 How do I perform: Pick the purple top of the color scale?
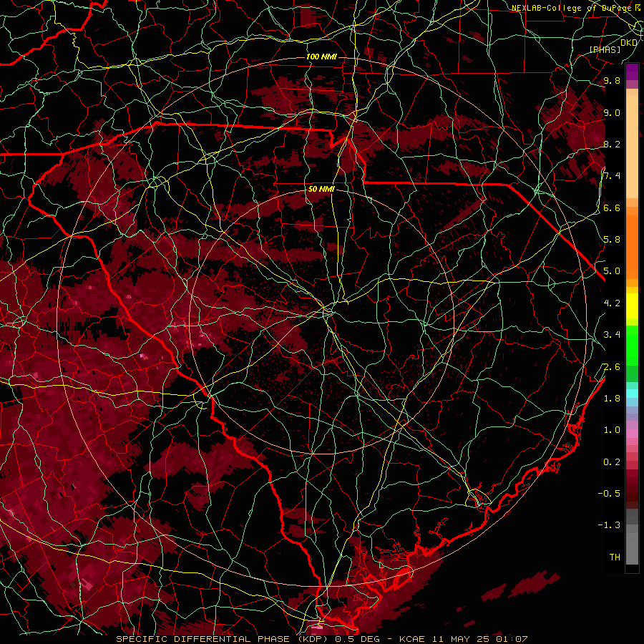[x=632, y=72]
